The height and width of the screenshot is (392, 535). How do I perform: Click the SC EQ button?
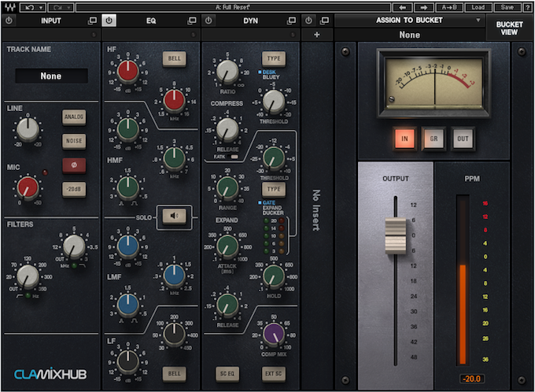point(227,374)
